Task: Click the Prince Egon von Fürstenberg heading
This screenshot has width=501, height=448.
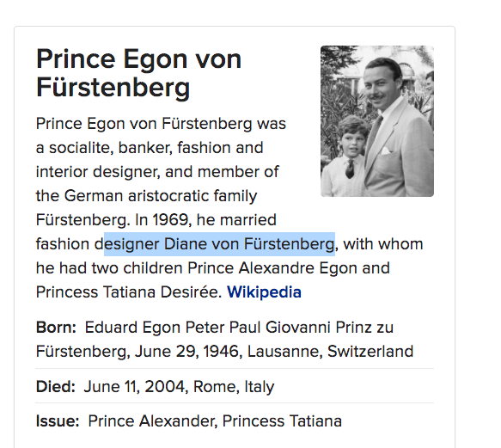Action: tap(138, 73)
